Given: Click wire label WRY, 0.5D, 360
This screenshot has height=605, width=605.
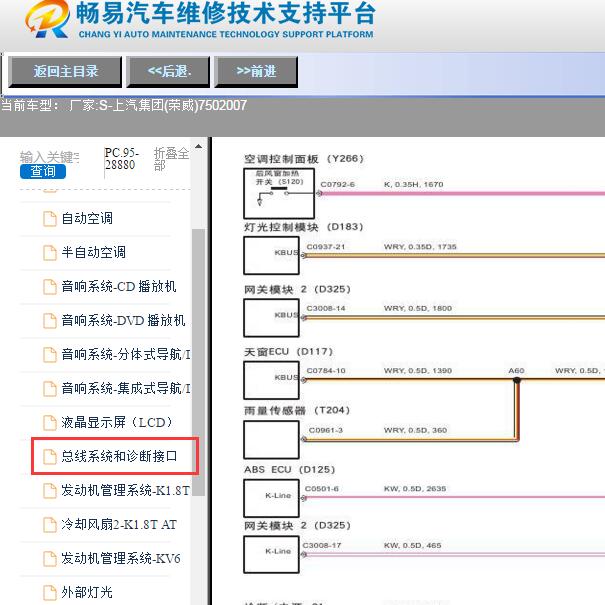Looking at the screenshot, I should coord(416,430).
